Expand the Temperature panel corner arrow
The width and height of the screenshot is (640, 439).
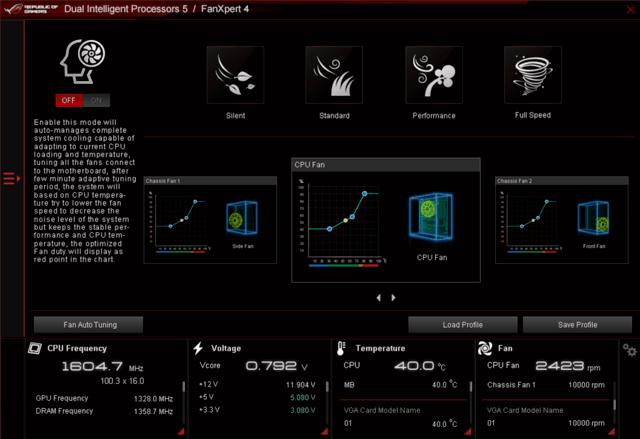coord(468,432)
